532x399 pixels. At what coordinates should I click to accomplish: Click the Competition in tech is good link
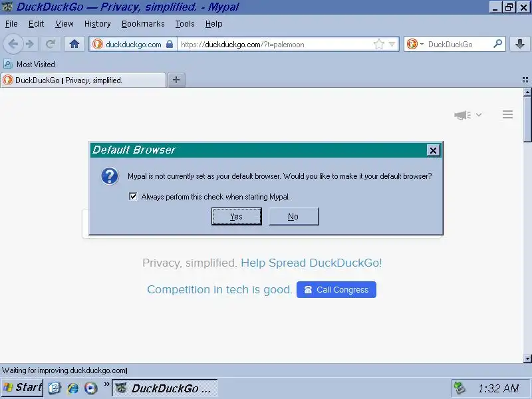[x=219, y=289]
